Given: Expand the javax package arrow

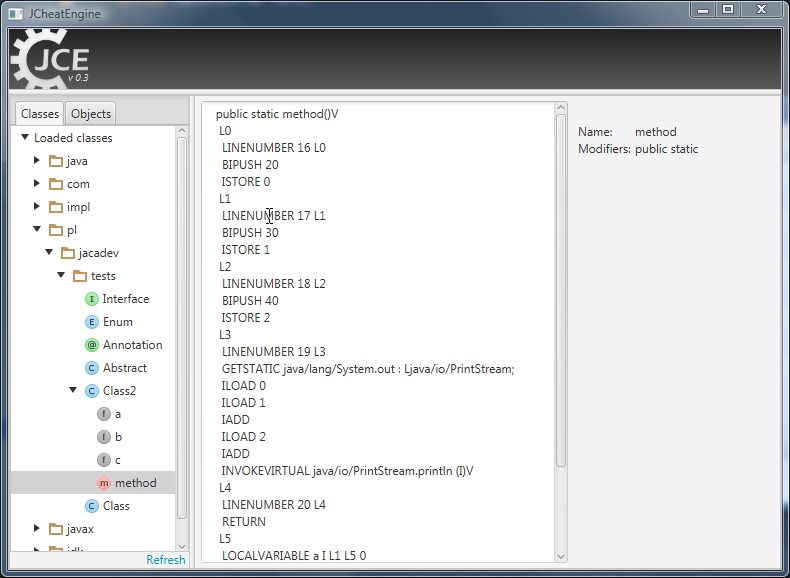Looking at the screenshot, I should click(37, 528).
